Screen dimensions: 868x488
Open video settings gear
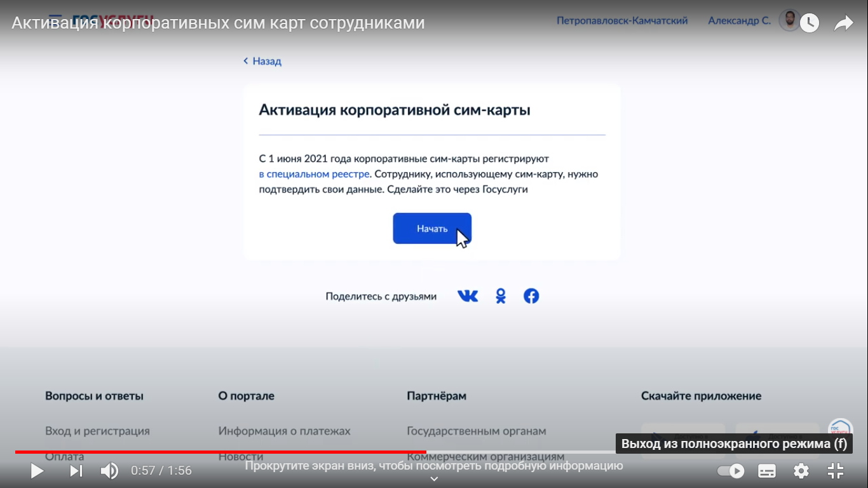coord(801,471)
